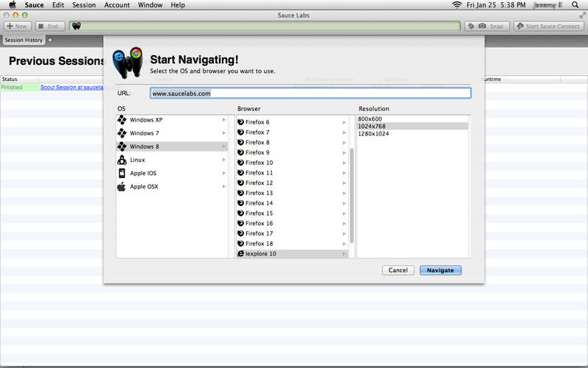Viewport: 588px width, 368px height.
Task: Open the Window menu
Action: (150, 5)
